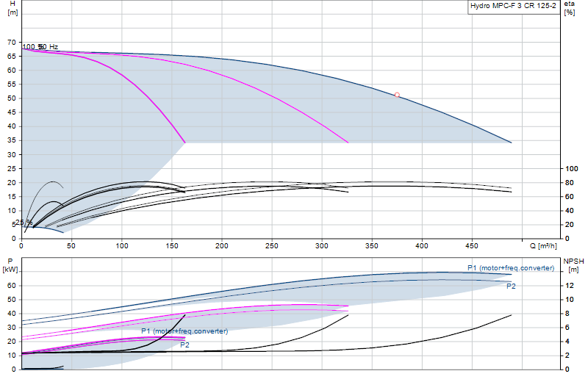
Task: Click the 12 tick on the NPSH axis
Action: 569,286
